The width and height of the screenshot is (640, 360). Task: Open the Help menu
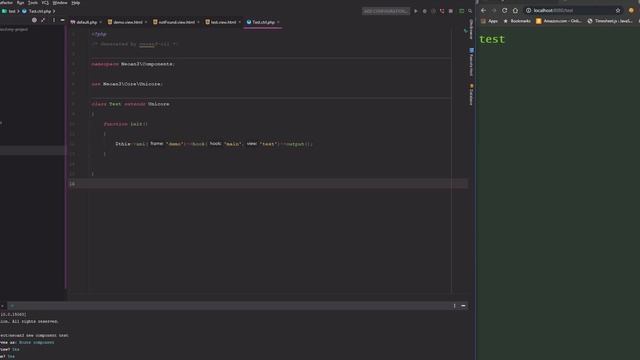[76, 3]
